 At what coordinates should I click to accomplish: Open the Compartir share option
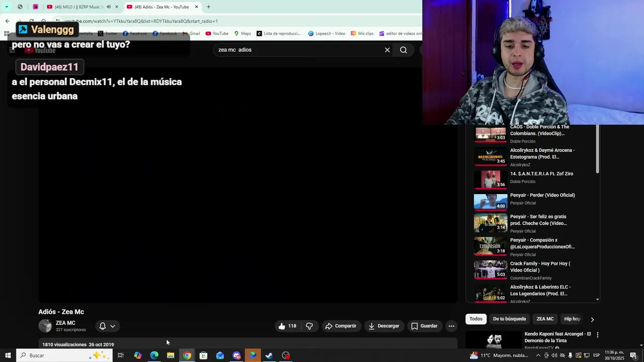341,326
